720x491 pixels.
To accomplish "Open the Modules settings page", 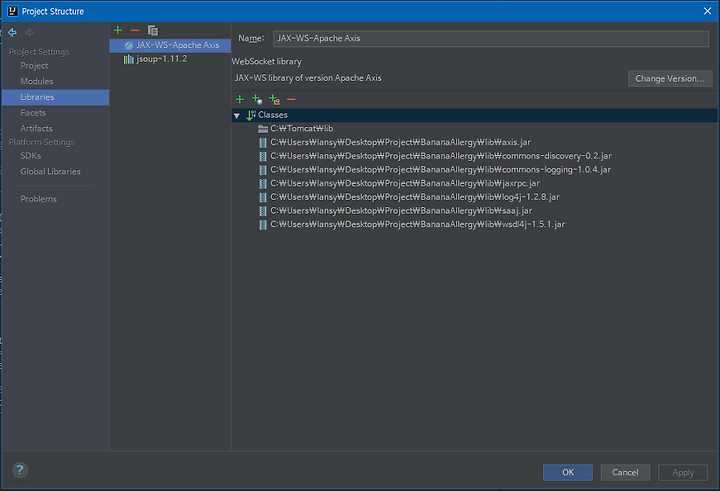I will coord(37,81).
